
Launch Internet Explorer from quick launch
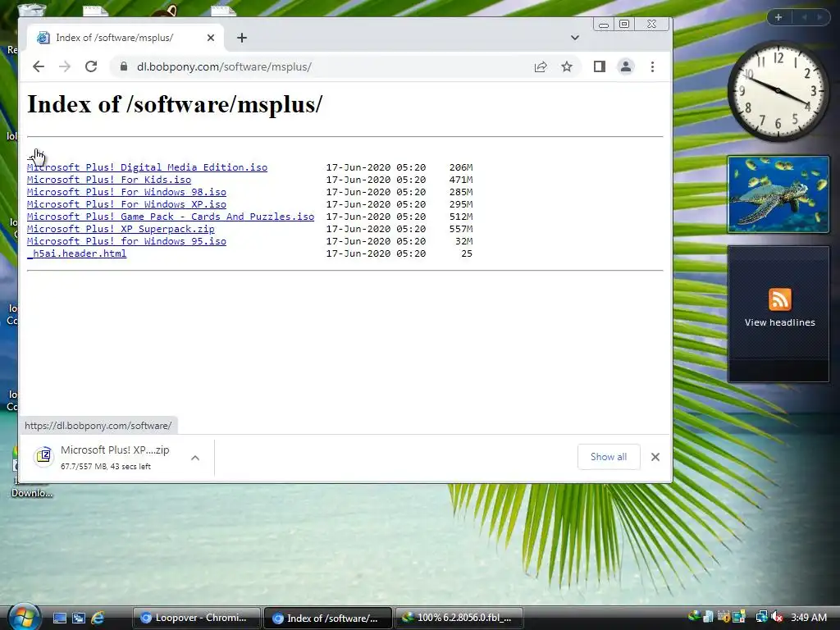pos(98,618)
